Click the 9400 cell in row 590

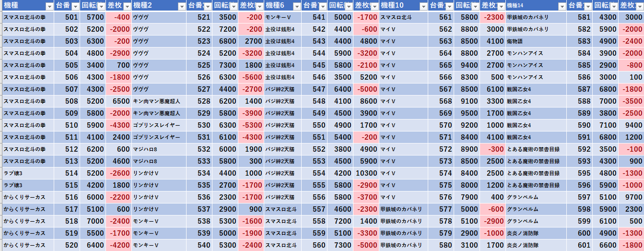(x=631, y=125)
